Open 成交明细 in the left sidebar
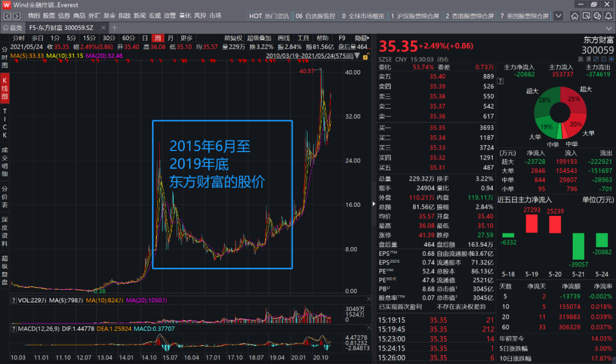The image size is (616, 364). 5,162
